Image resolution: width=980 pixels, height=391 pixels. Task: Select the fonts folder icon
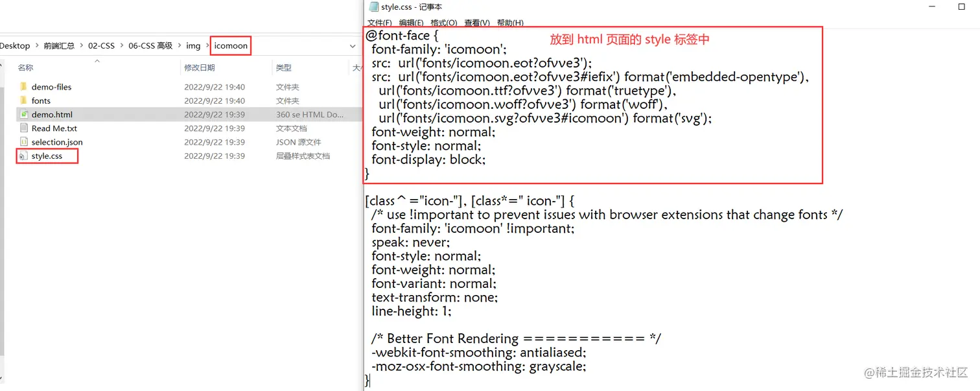click(23, 101)
